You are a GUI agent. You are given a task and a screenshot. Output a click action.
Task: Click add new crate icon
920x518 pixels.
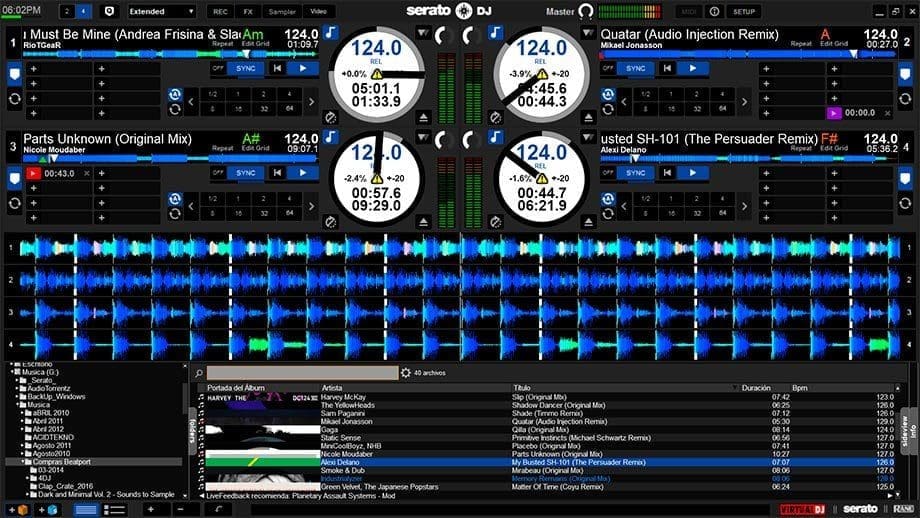[18, 509]
